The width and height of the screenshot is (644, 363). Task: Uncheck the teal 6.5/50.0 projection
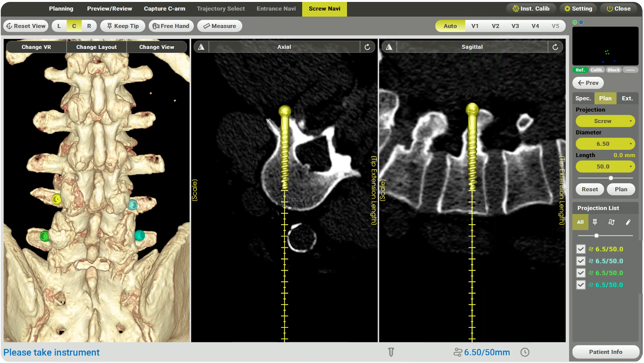[x=581, y=285]
